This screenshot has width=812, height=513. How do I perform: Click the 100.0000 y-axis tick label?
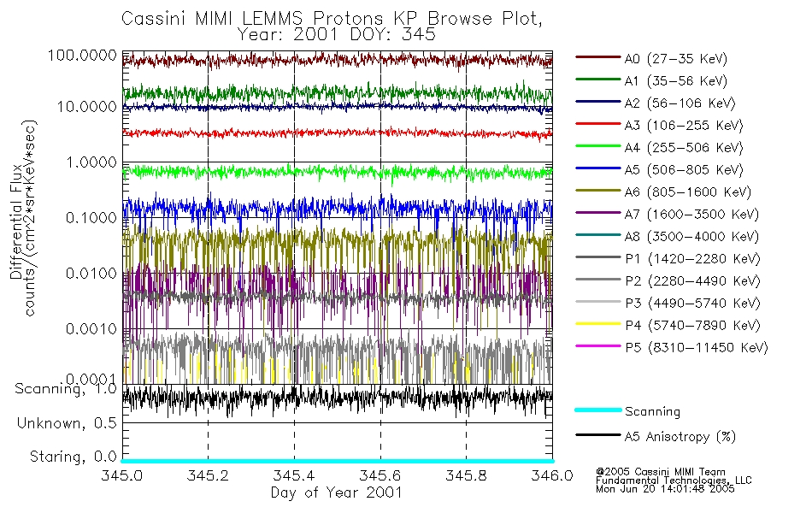82,55
